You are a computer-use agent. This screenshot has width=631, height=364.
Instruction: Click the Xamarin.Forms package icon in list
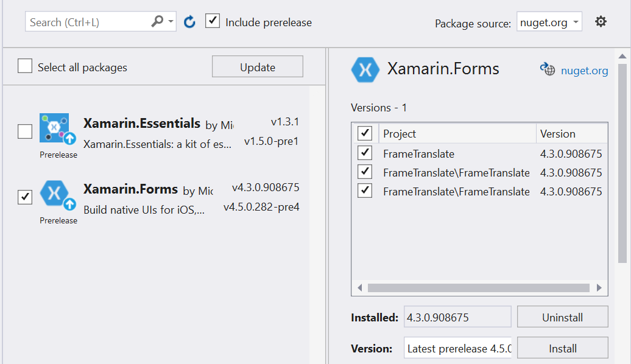(x=57, y=195)
